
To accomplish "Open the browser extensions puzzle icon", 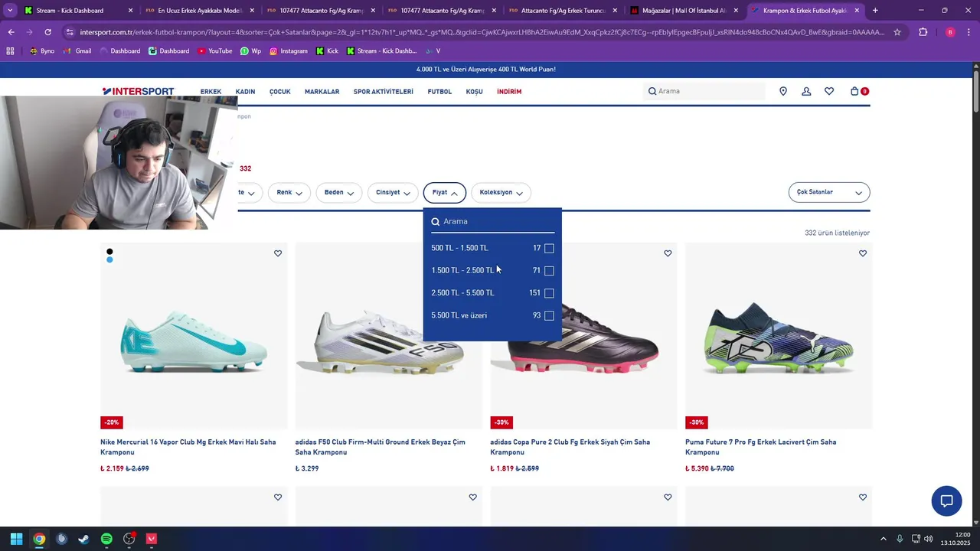I will (x=923, y=32).
